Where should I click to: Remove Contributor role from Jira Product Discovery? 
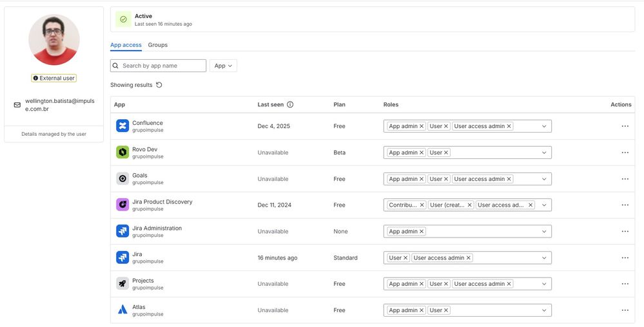tap(422, 205)
